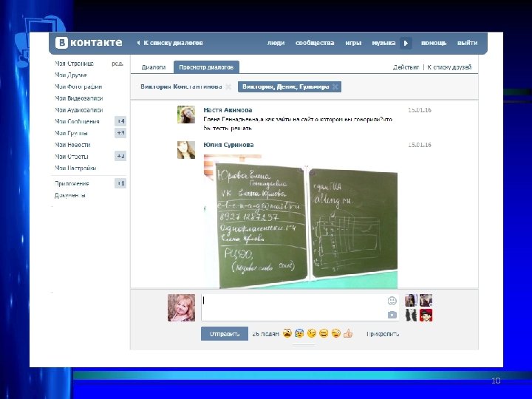Viewport: 532px width, 399px height.
Task: Open Мои Ответы in sidebar
Action: point(72,157)
